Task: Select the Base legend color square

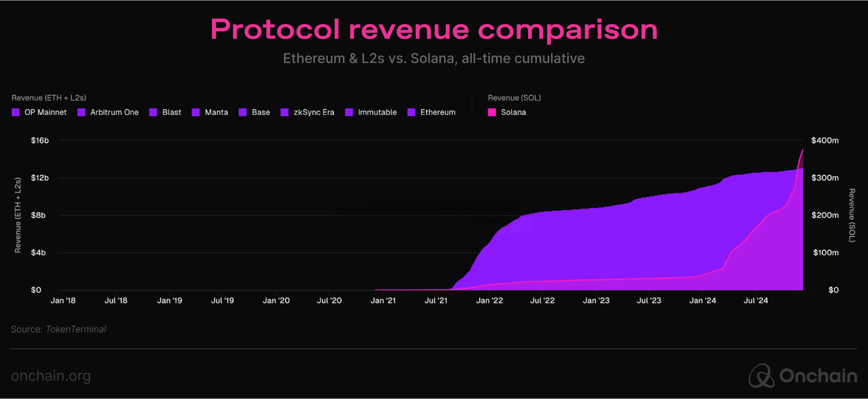Action: pyautogui.click(x=243, y=112)
